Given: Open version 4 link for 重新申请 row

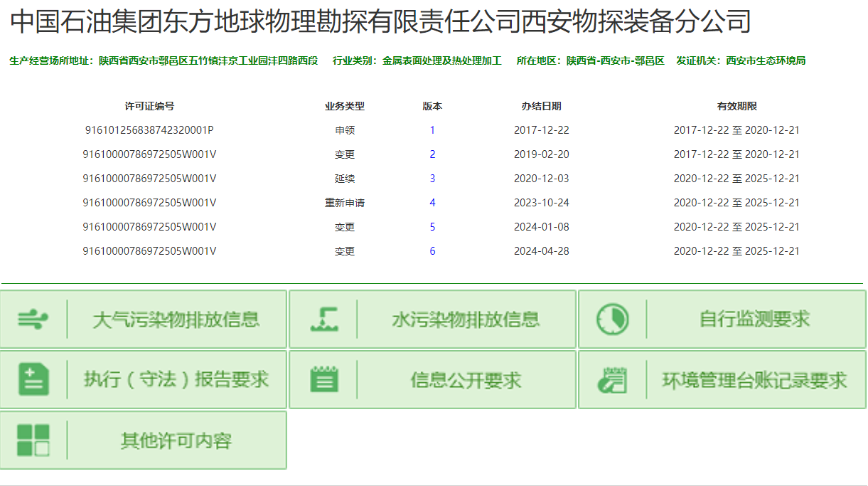Looking at the screenshot, I should 432,203.
